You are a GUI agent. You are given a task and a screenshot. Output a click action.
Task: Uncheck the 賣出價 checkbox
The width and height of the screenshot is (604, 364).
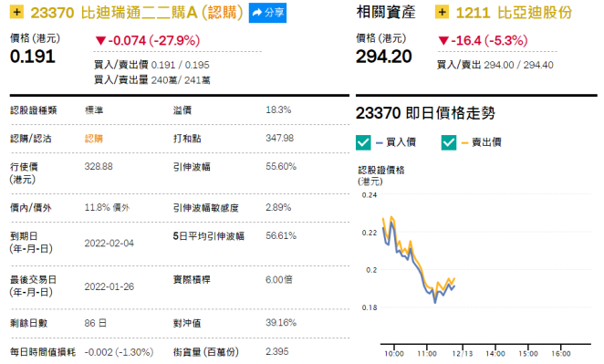click(x=449, y=142)
